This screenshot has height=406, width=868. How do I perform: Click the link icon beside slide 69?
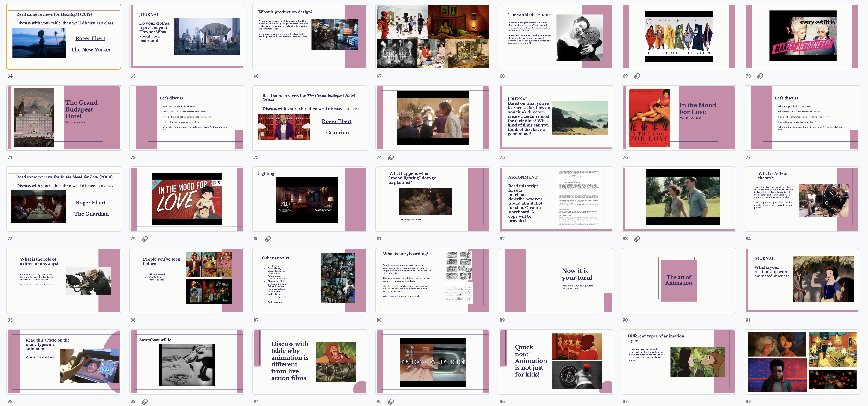637,76
